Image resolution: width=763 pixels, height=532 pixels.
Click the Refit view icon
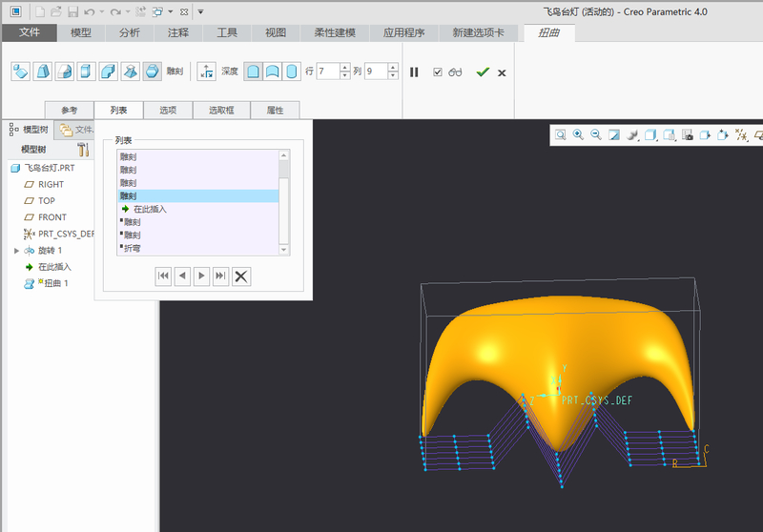(x=561, y=134)
